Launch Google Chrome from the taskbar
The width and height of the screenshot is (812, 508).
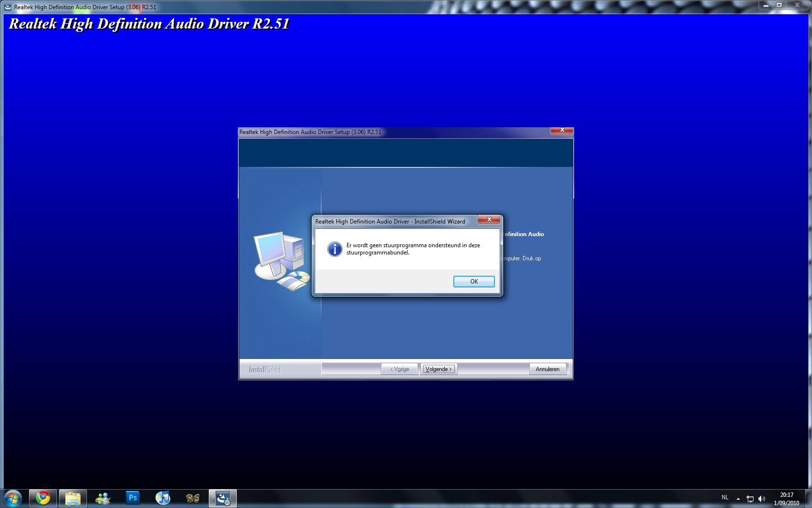pos(43,498)
